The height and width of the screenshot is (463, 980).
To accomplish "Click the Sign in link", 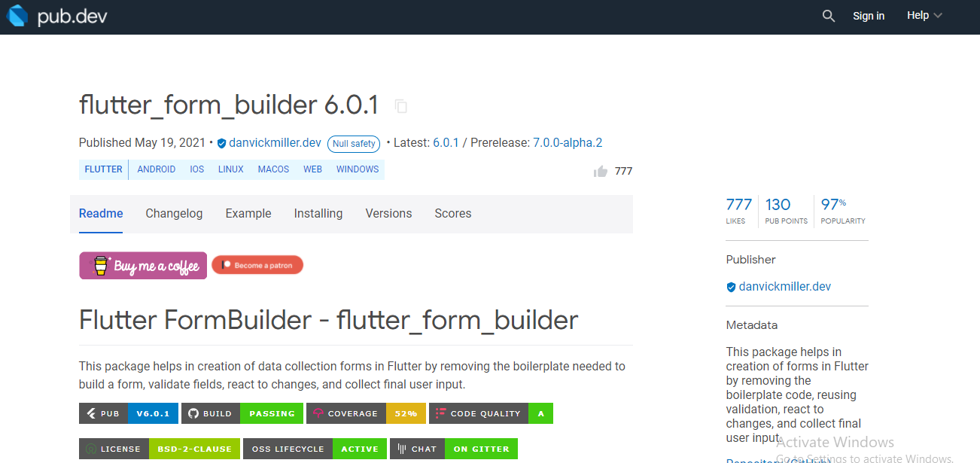I will point(869,16).
